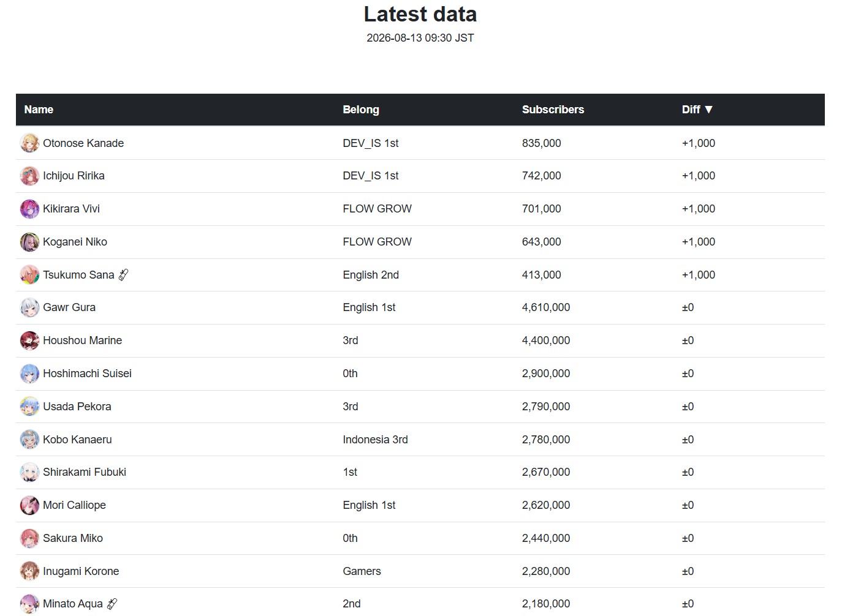Click Tsukumo Sana's avatar icon
The width and height of the screenshot is (842, 616).
click(x=29, y=275)
